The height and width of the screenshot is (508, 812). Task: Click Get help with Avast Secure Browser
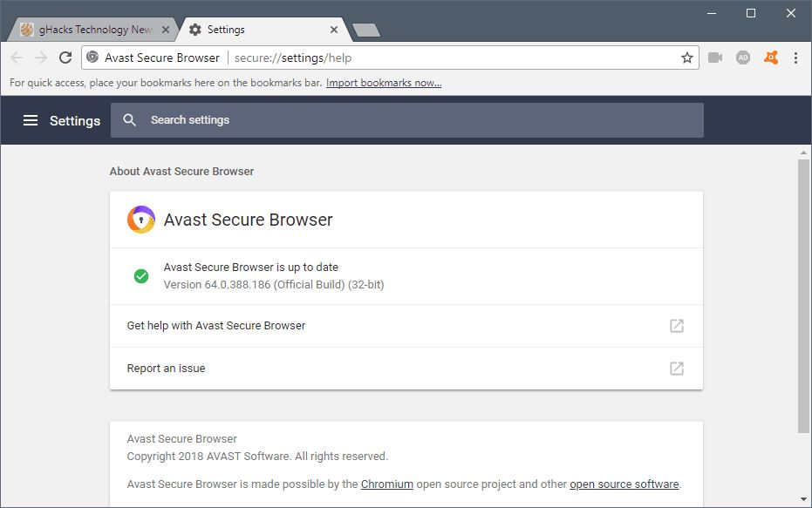click(x=215, y=325)
